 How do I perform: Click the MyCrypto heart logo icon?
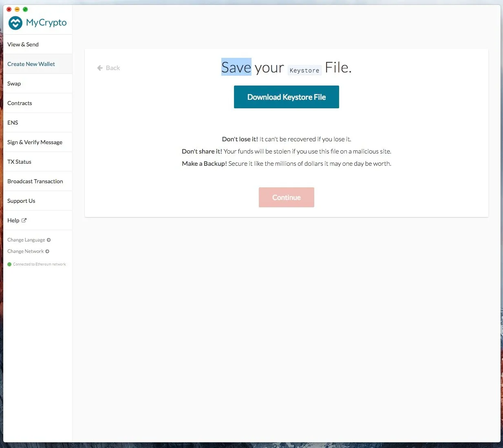(15, 23)
